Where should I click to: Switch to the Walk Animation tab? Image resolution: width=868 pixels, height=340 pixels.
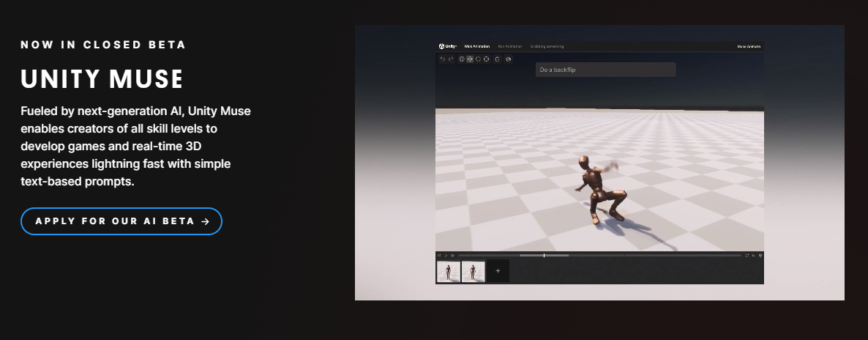476,47
